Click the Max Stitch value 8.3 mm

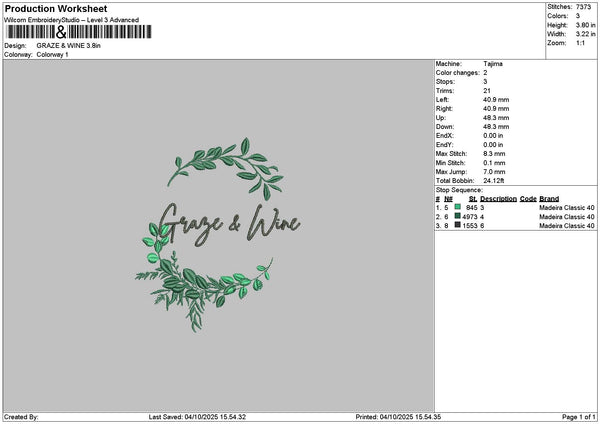(494, 154)
